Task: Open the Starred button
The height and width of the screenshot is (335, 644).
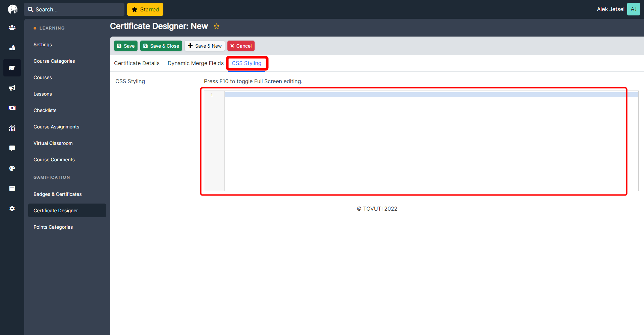Action: [145, 9]
